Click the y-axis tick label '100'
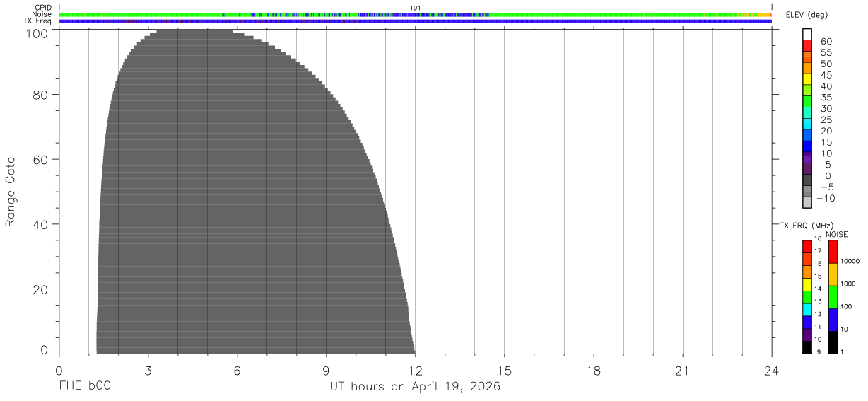 pyautogui.click(x=37, y=33)
